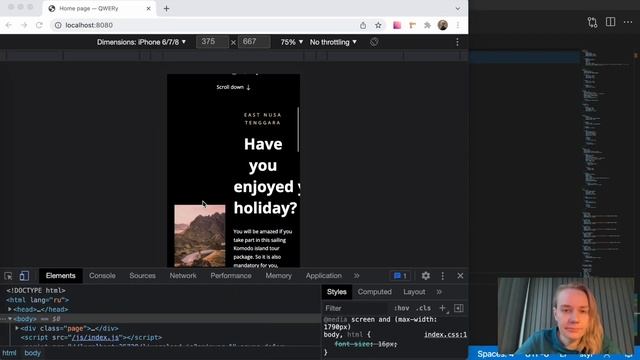The image size is (640, 360).
Task: Open index.css:1 source link
Action: pos(445,335)
